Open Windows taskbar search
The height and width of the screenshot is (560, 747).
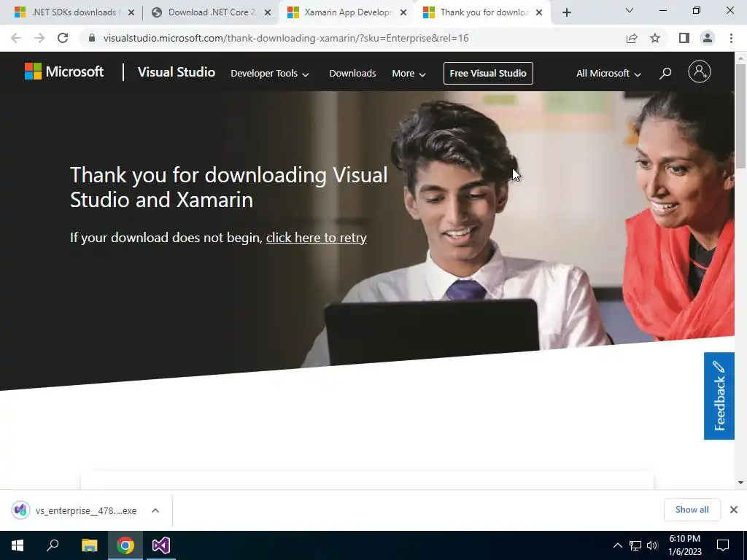coord(53,545)
